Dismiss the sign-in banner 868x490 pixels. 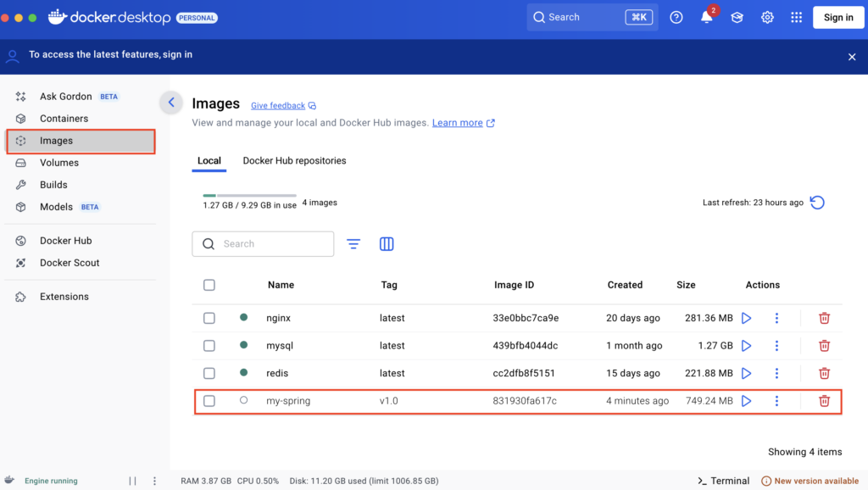(x=852, y=57)
